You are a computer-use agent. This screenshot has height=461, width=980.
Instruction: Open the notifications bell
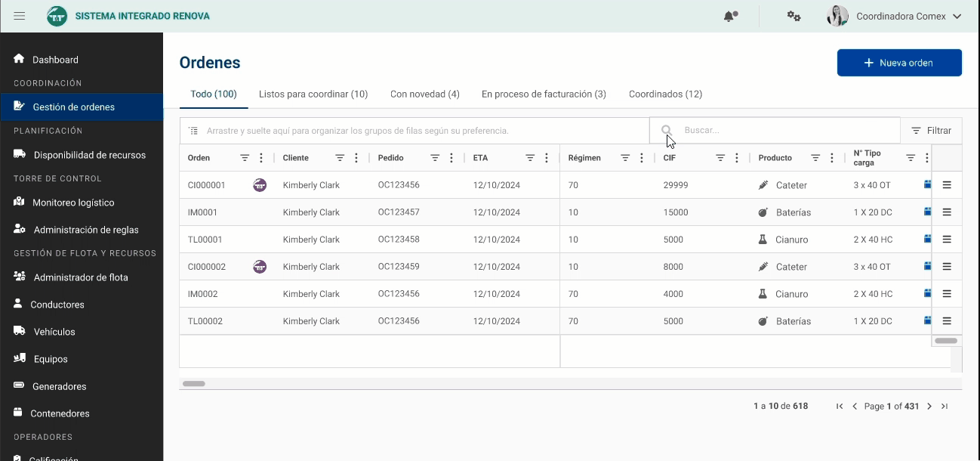click(x=730, y=16)
